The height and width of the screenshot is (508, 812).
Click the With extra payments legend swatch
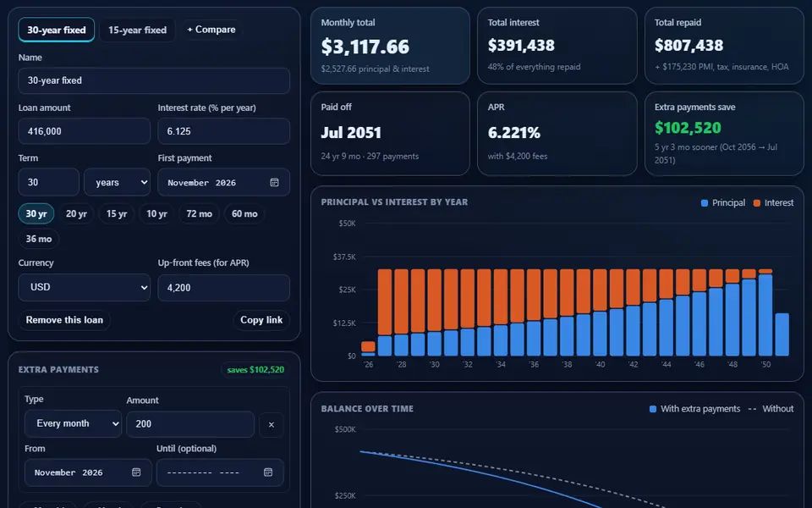(652, 409)
